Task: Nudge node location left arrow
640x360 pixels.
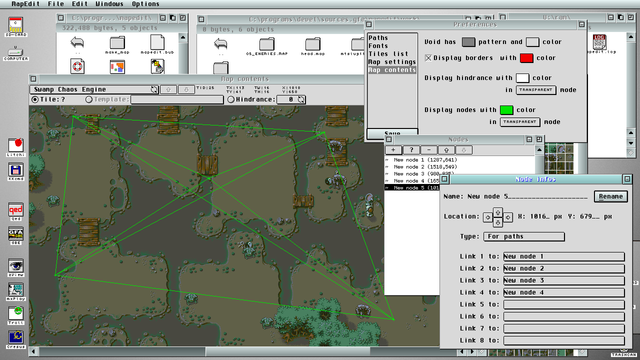Action: pyautogui.click(x=487, y=217)
